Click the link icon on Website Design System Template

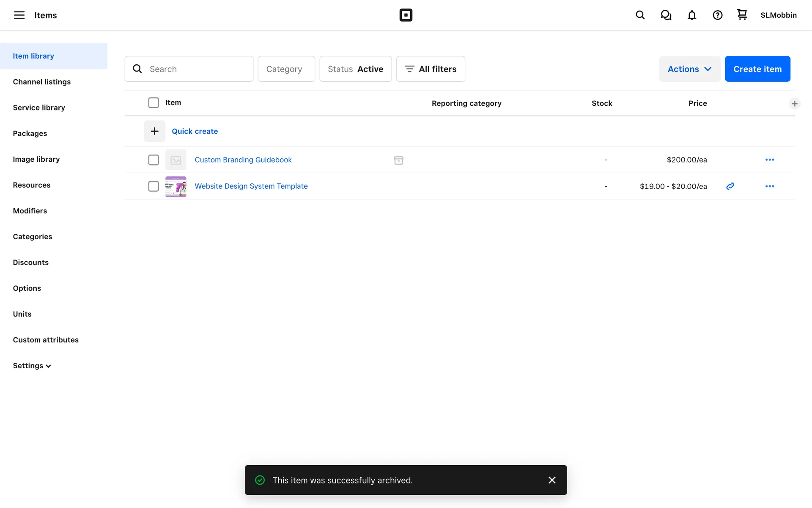click(x=730, y=186)
